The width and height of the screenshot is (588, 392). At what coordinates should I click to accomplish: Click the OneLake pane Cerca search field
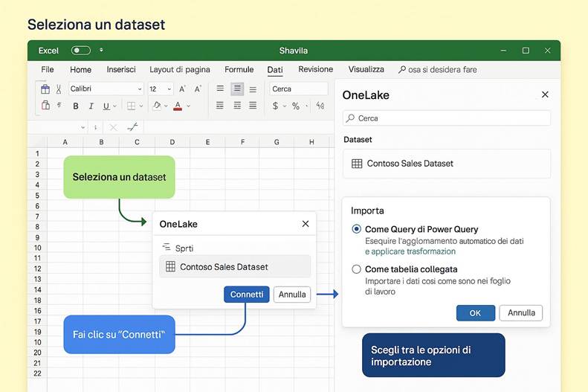(447, 118)
